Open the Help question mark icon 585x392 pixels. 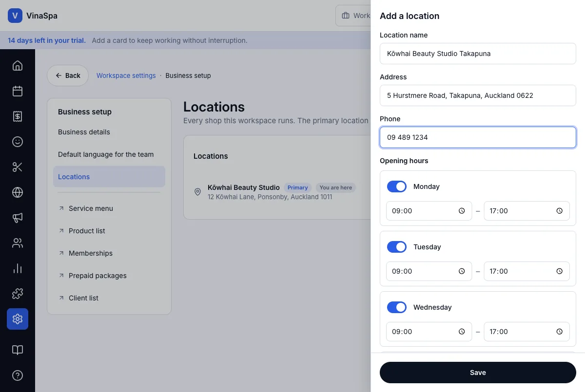(18, 375)
